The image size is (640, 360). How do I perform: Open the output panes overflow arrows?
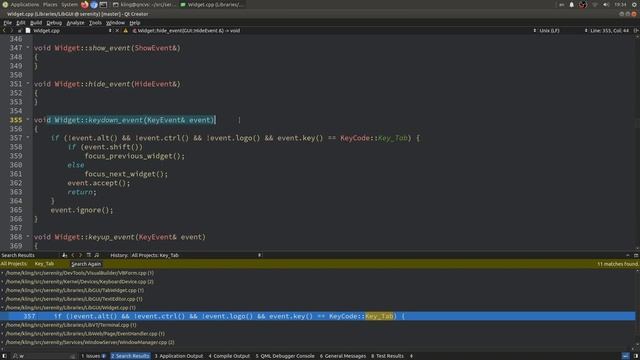click(411, 356)
